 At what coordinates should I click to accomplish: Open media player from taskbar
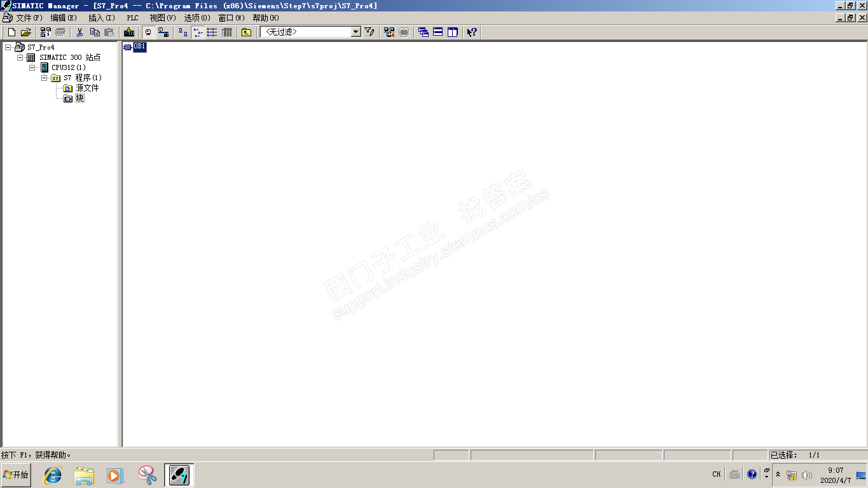point(115,475)
